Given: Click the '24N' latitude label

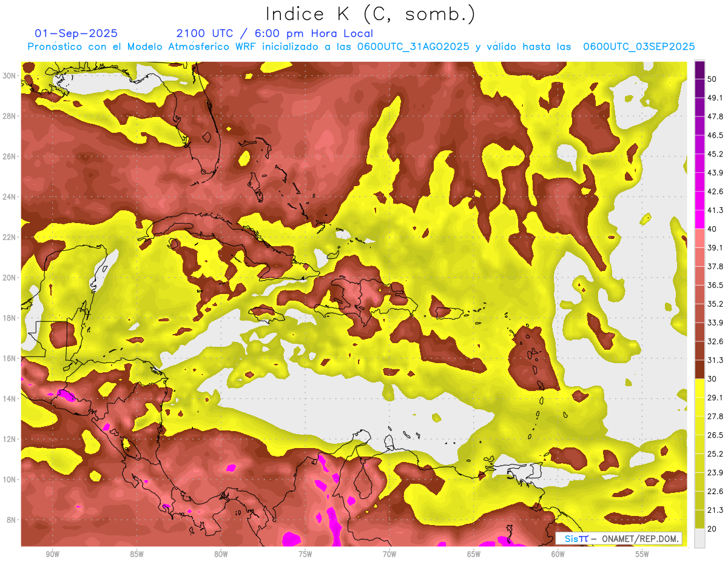Looking at the screenshot, I should pyautogui.click(x=9, y=196).
